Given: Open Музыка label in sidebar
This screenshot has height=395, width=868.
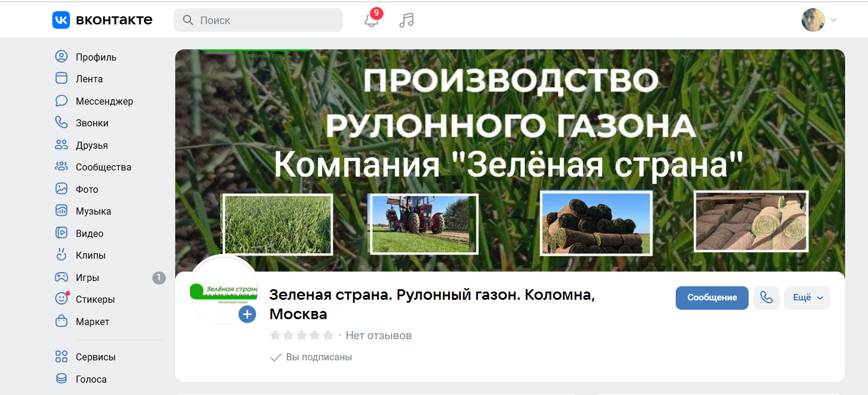Looking at the screenshot, I should coord(94,211).
